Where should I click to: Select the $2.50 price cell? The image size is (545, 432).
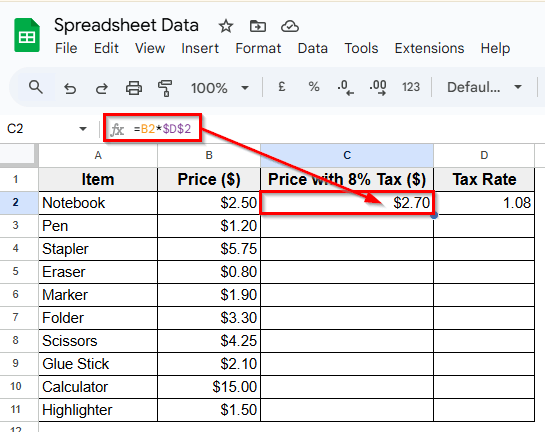[x=209, y=203]
